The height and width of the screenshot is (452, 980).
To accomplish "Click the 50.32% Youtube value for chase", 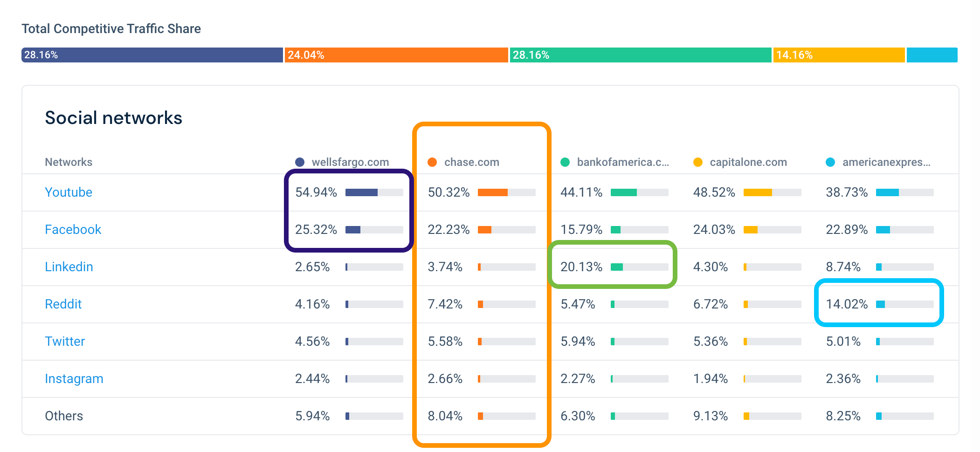I will (449, 192).
